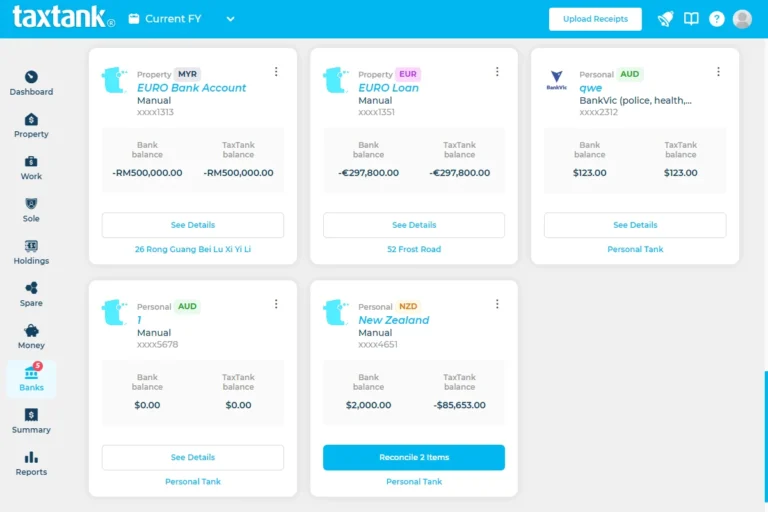Viewport: 768px width, 512px height.
Task: Click the red notification badge on Banks
Action: click(38, 366)
